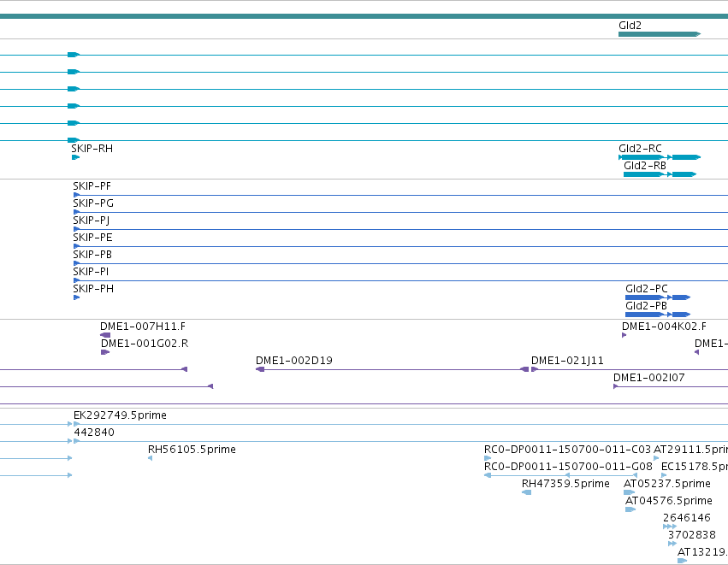The width and height of the screenshot is (728, 565).
Task: Select the Gld2-RC transcript glyph
Action: pyautogui.click(x=660, y=157)
